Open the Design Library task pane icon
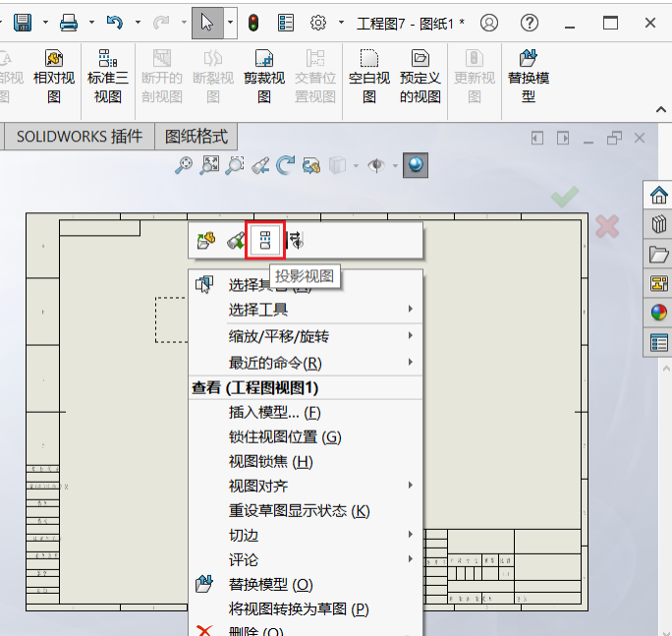Screen dimensions: 672x636 [658, 224]
